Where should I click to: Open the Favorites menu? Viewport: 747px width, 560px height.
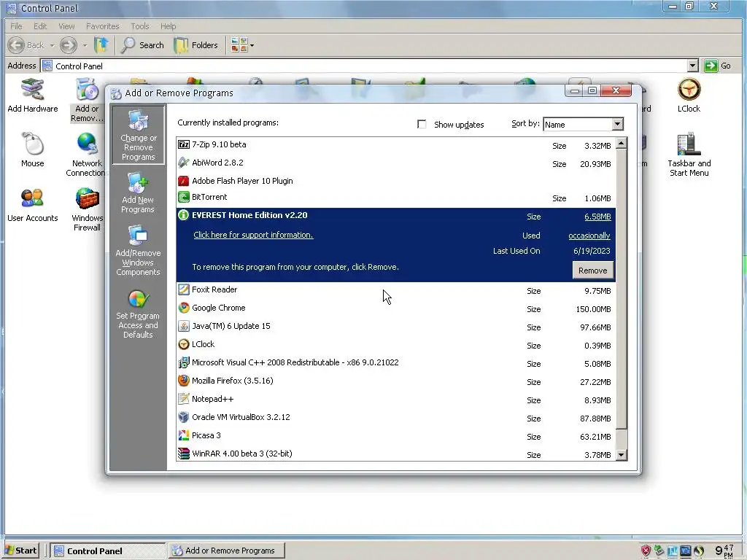pyautogui.click(x=102, y=26)
